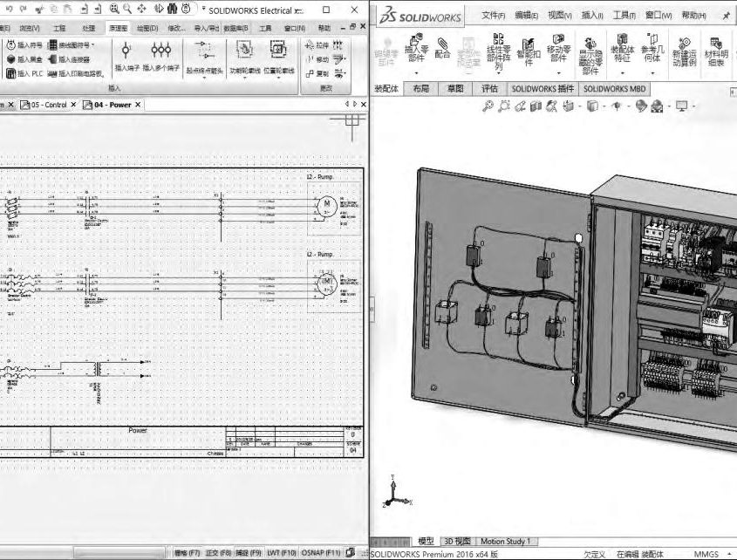Toggle OSNAP (F11) in status bar
The height and width of the screenshot is (560, 737).
click(321, 552)
